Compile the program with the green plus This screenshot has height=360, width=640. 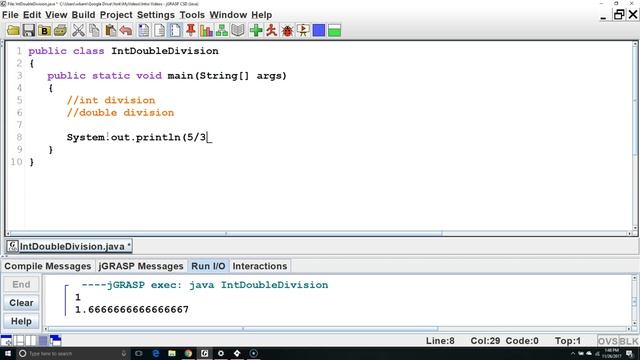coord(256,31)
